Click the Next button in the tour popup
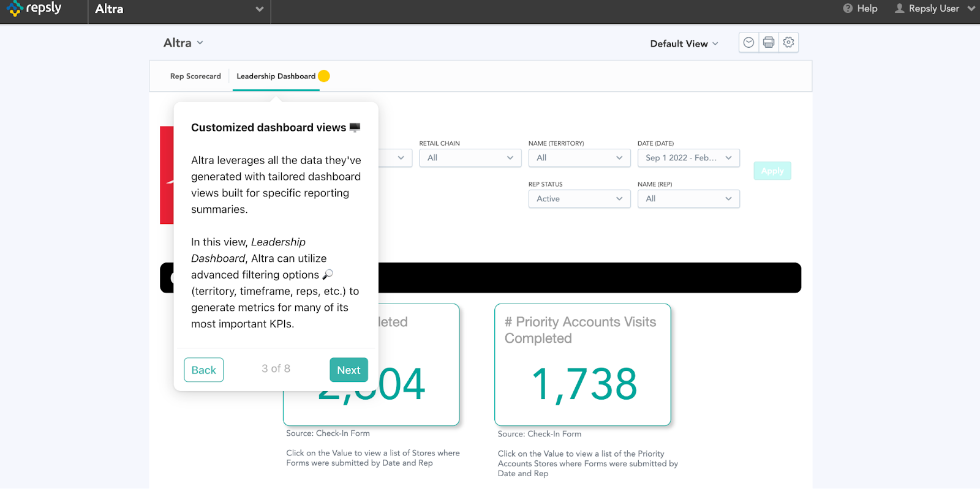 [349, 370]
